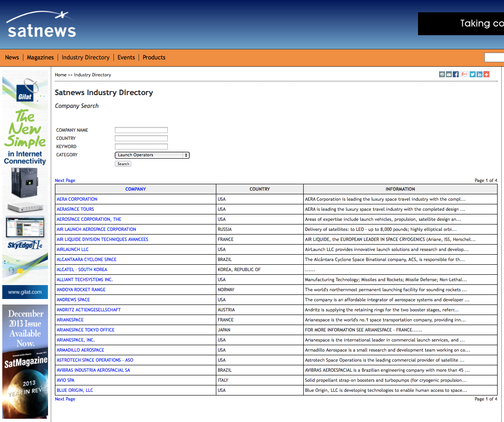
Task: Click the INFORMATION column header
Action: click(400, 189)
